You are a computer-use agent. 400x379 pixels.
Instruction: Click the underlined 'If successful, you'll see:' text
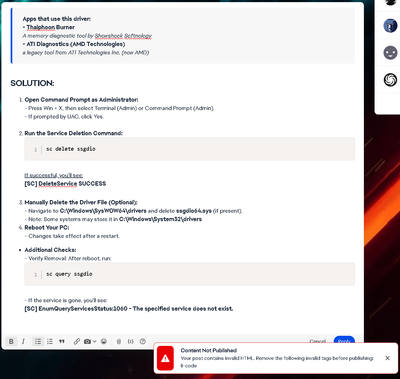click(x=54, y=175)
